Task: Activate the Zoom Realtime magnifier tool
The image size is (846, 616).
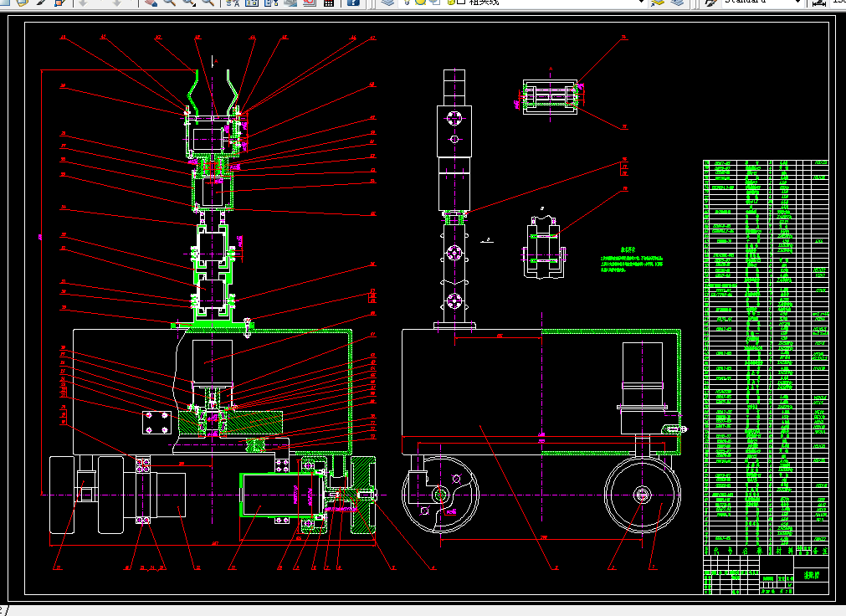Action: point(169,3)
